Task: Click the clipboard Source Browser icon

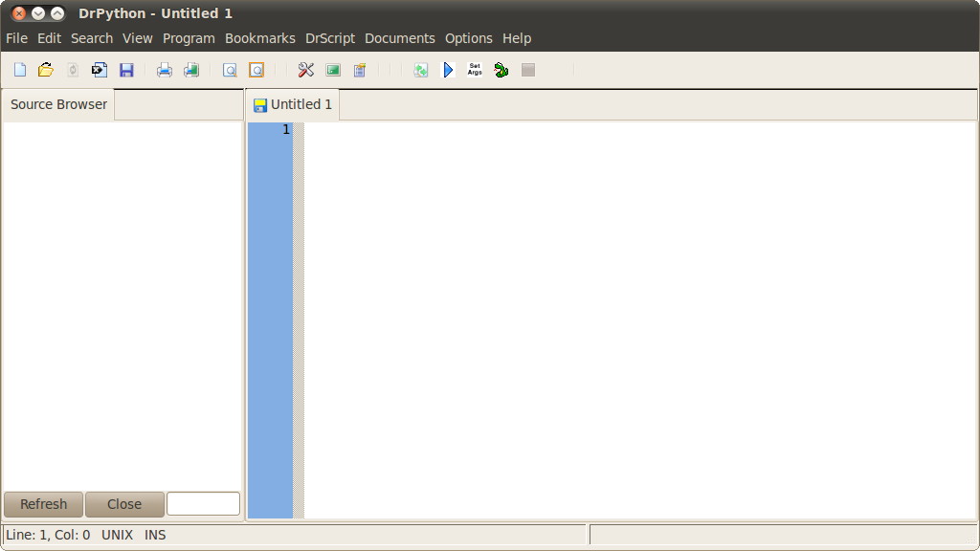Action: coord(360,70)
